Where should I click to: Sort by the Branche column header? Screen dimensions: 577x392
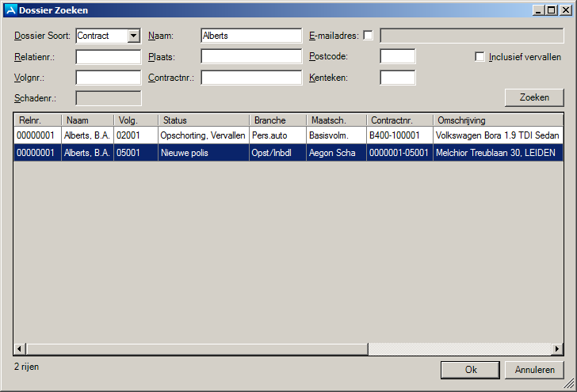(x=277, y=120)
